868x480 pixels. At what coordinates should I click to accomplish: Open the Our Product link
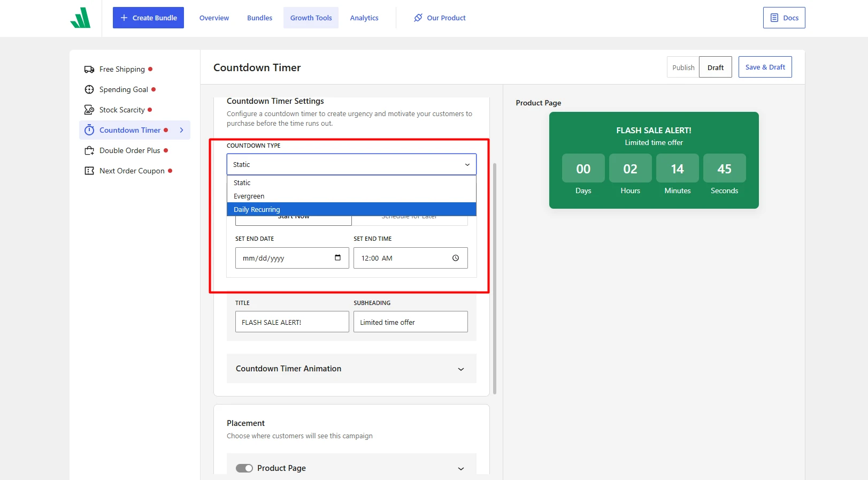pos(440,18)
